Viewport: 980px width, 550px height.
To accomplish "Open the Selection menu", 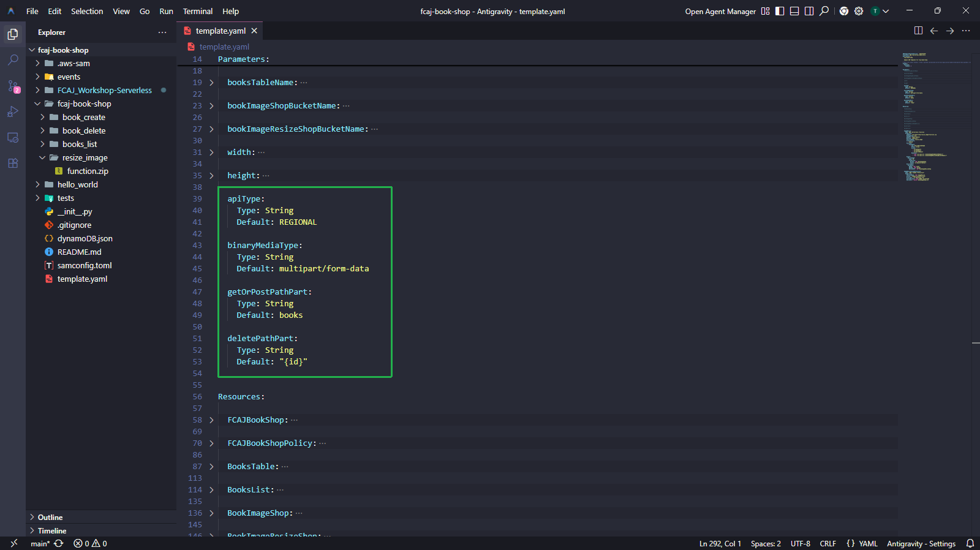I will click(x=87, y=11).
